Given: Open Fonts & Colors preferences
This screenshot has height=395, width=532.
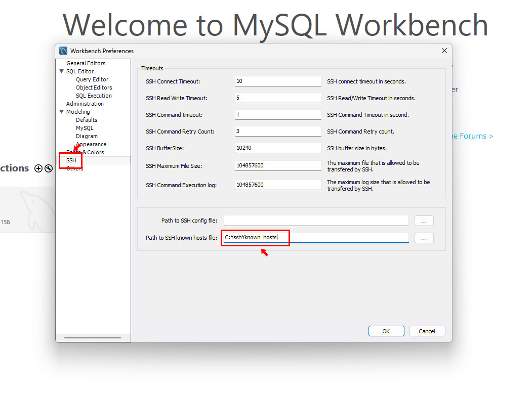Looking at the screenshot, I should (85, 153).
